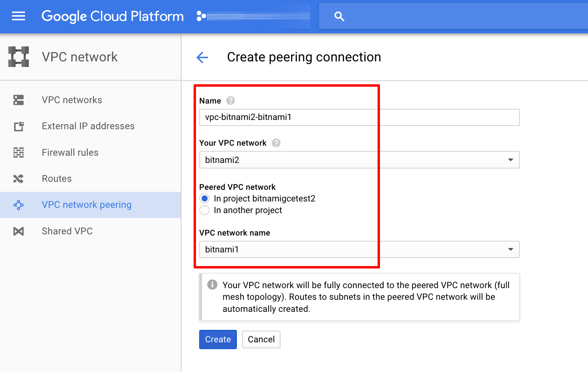588x372 pixels.
Task: Click the Google Cloud Platform logo
Action: click(113, 16)
